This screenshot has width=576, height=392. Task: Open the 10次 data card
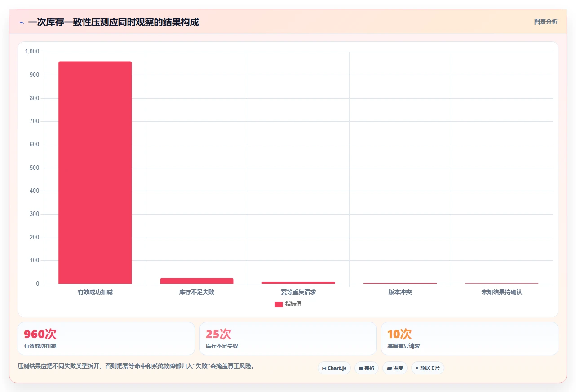tap(470, 339)
